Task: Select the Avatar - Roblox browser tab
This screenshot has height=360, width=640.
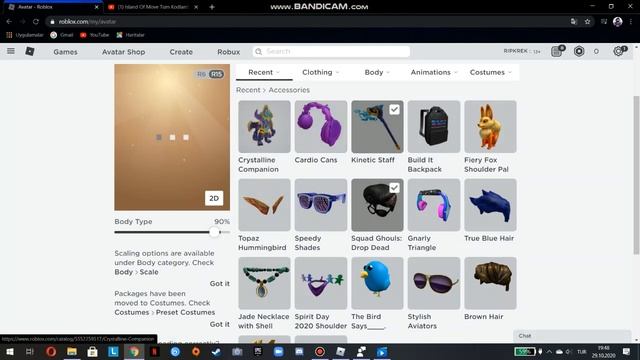Action: [53, 7]
